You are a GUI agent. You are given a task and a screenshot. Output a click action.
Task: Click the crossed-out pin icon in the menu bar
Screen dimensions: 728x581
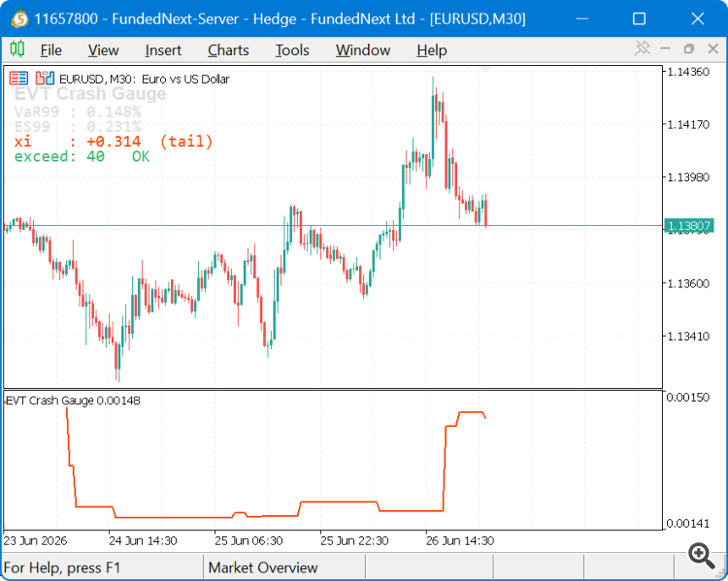[643, 48]
